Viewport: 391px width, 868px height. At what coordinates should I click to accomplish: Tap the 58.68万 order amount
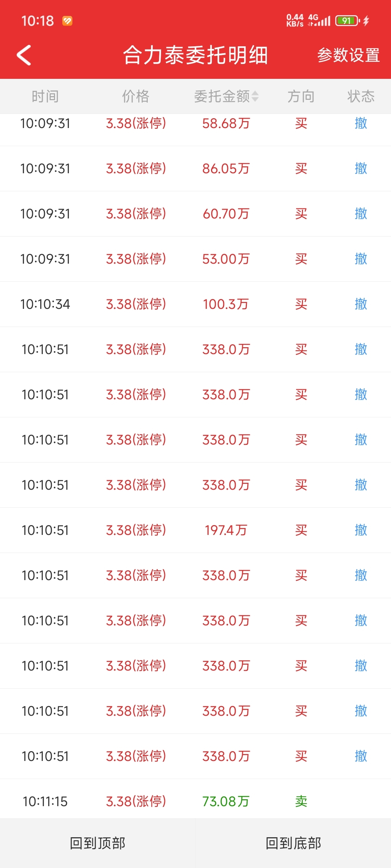[226, 123]
